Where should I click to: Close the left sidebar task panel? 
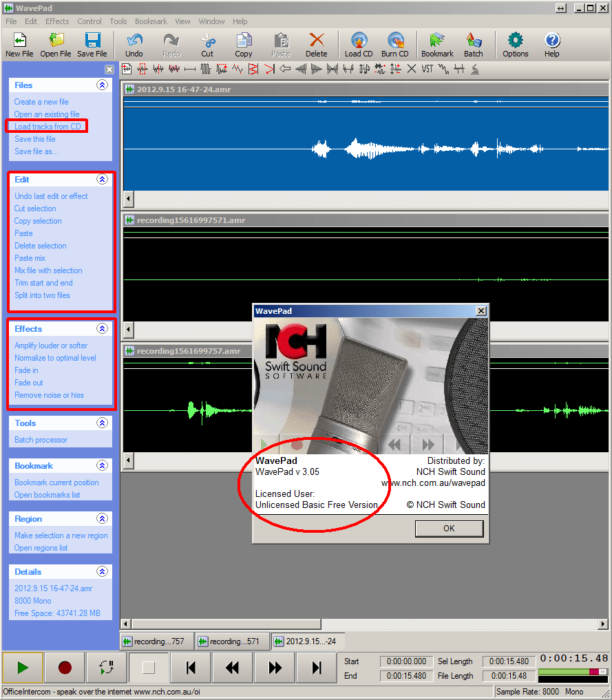109,70
